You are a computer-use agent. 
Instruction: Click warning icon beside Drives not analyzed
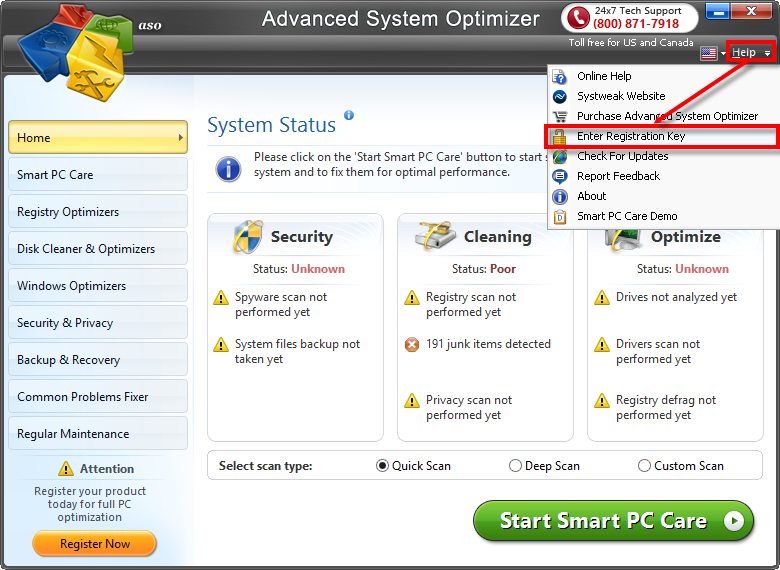(x=601, y=298)
